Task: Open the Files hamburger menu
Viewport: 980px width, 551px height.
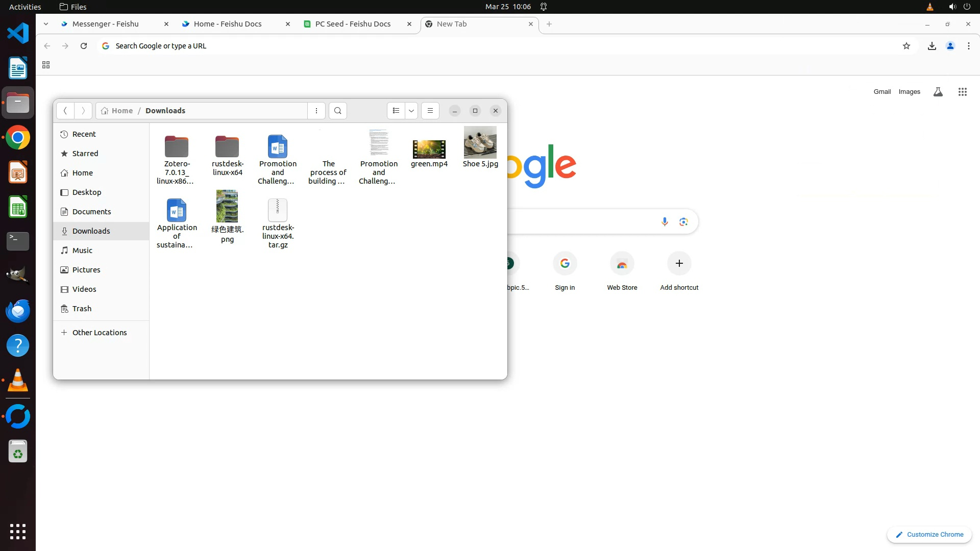Action: (x=430, y=111)
